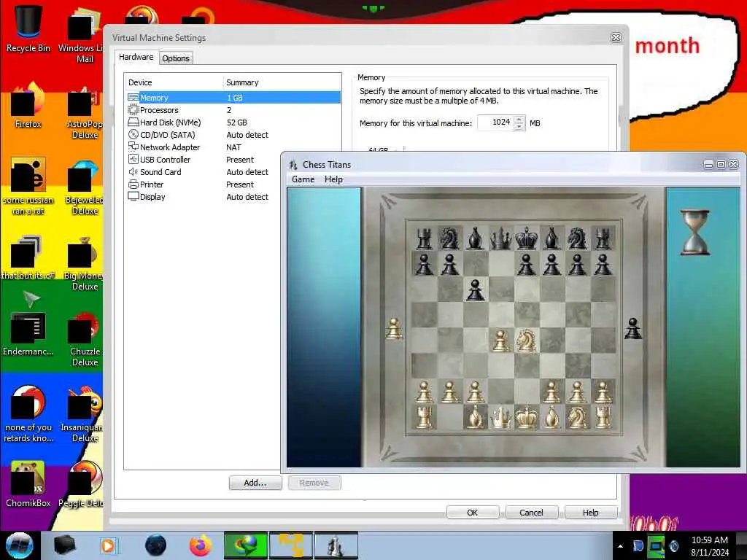This screenshot has width=747, height=560.
Task: Click the memory size input field
Action: (x=495, y=122)
